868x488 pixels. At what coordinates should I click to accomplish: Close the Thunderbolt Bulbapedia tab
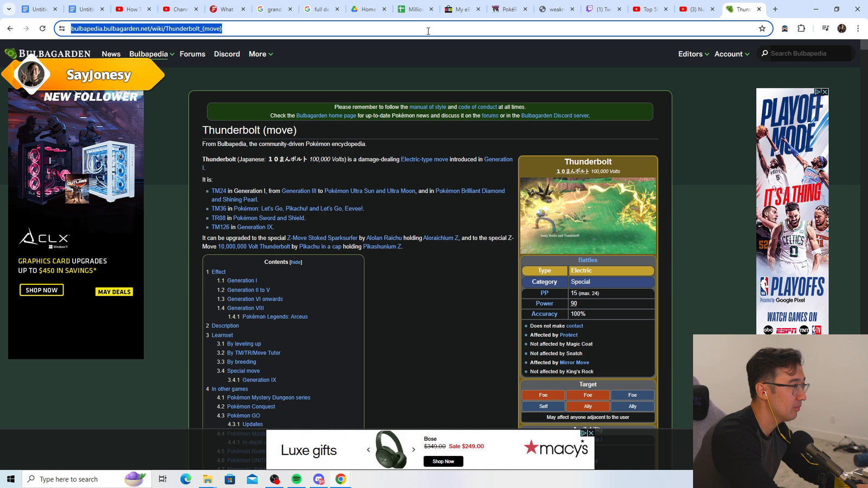[759, 9]
